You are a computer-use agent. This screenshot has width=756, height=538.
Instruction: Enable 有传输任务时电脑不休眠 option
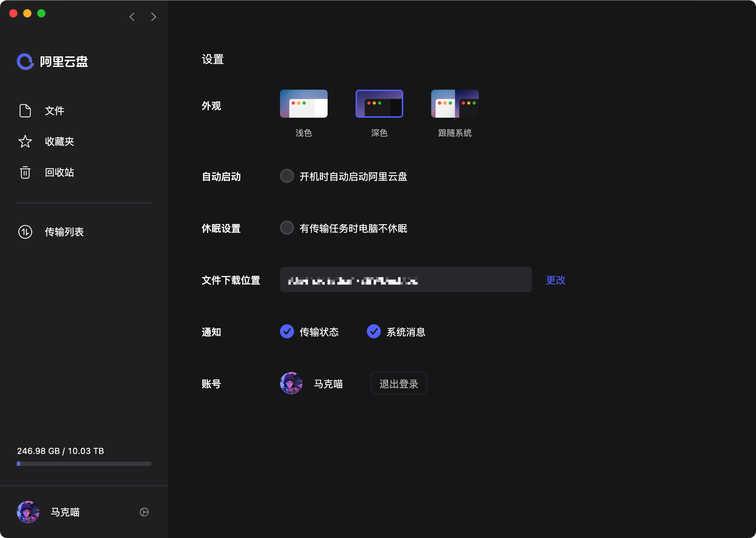[x=287, y=228]
